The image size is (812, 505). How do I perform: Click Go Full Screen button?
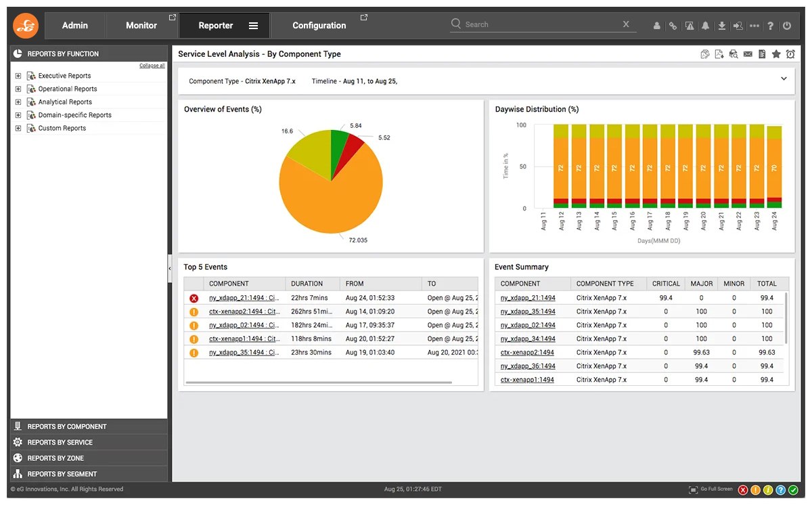pos(710,489)
